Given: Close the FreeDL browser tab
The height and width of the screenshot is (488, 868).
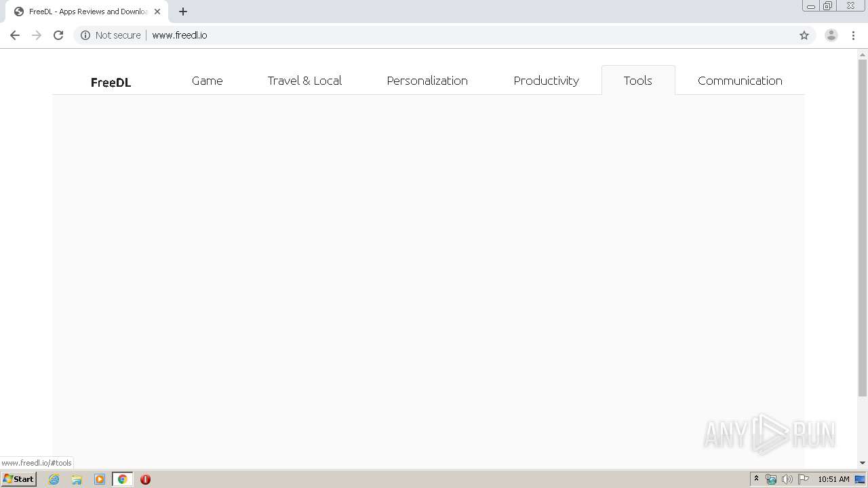Looking at the screenshot, I should tap(157, 12).
